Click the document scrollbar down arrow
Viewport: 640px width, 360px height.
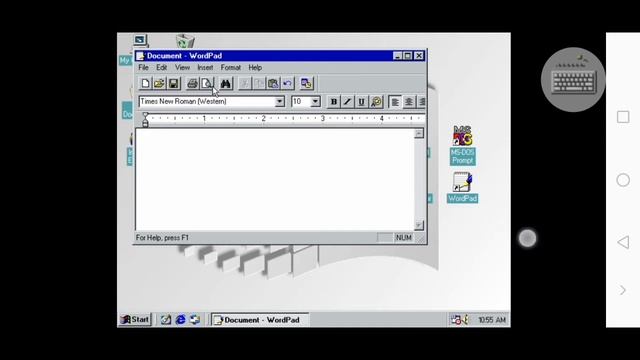pos(419,225)
